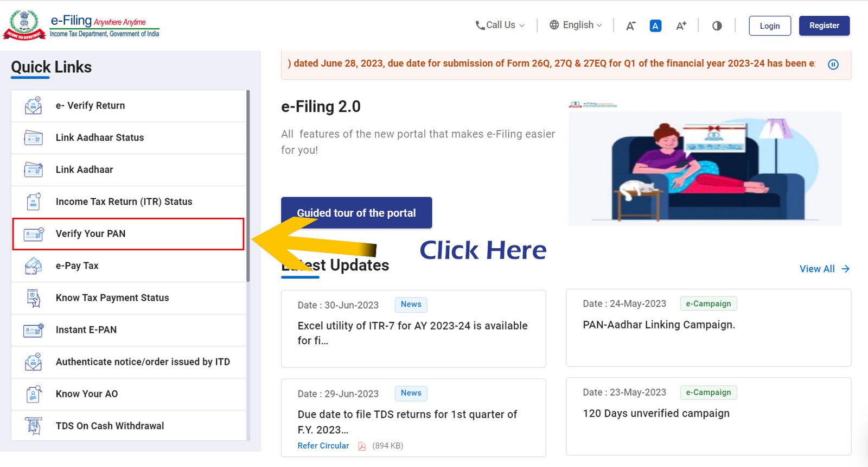The width and height of the screenshot is (868, 467).
Task: Open Instant E-PAN quick link
Action: pyautogui.click(x=129, y=330)
